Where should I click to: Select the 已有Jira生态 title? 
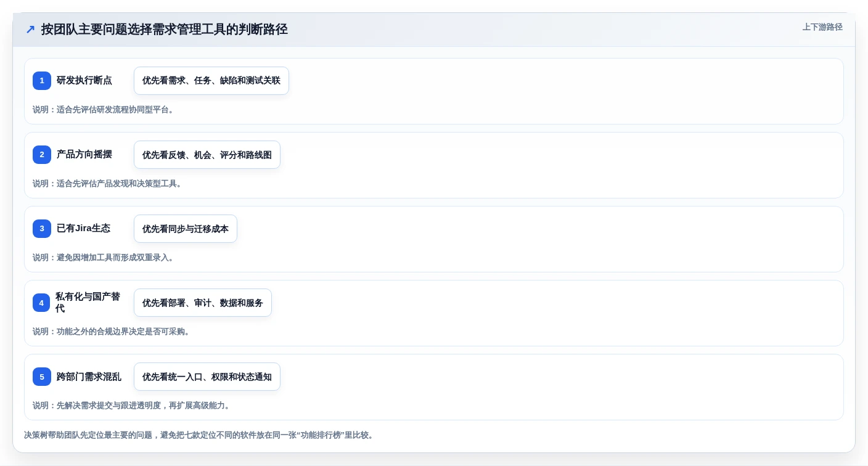tap(84, 228)
